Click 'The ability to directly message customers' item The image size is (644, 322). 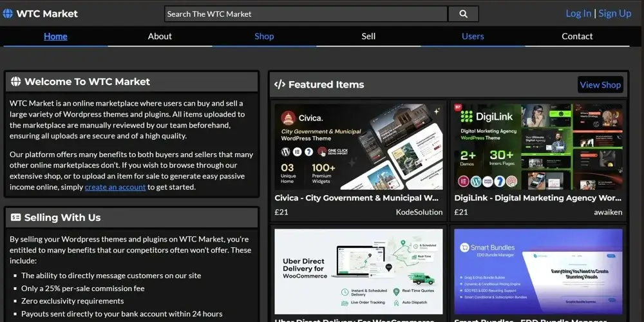coord(111,276)
